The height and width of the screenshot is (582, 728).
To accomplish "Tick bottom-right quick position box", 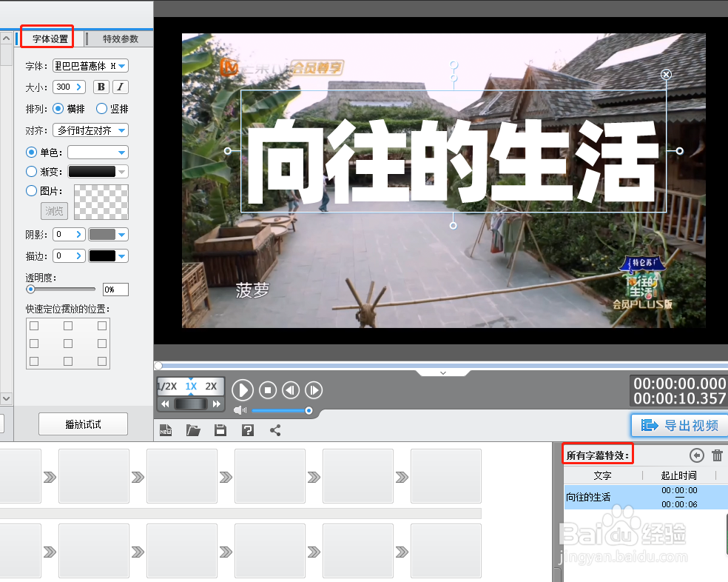I will coord(102,361).
